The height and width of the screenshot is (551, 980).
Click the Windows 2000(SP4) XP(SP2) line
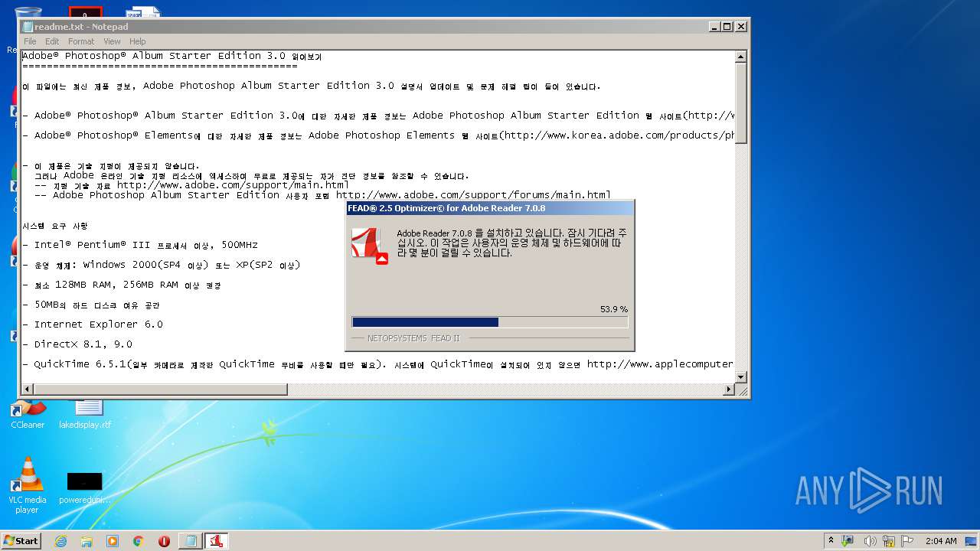162,265
